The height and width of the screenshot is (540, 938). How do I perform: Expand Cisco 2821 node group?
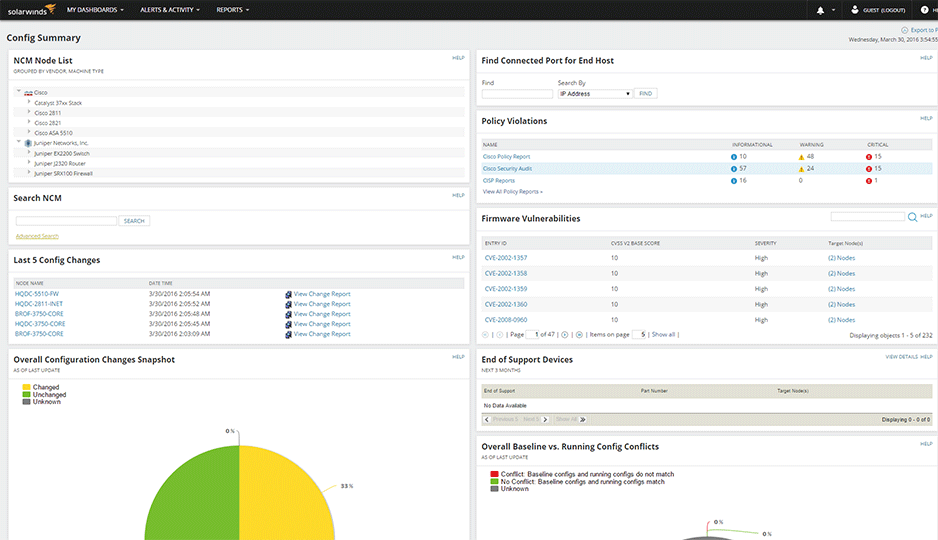[29, 122]
